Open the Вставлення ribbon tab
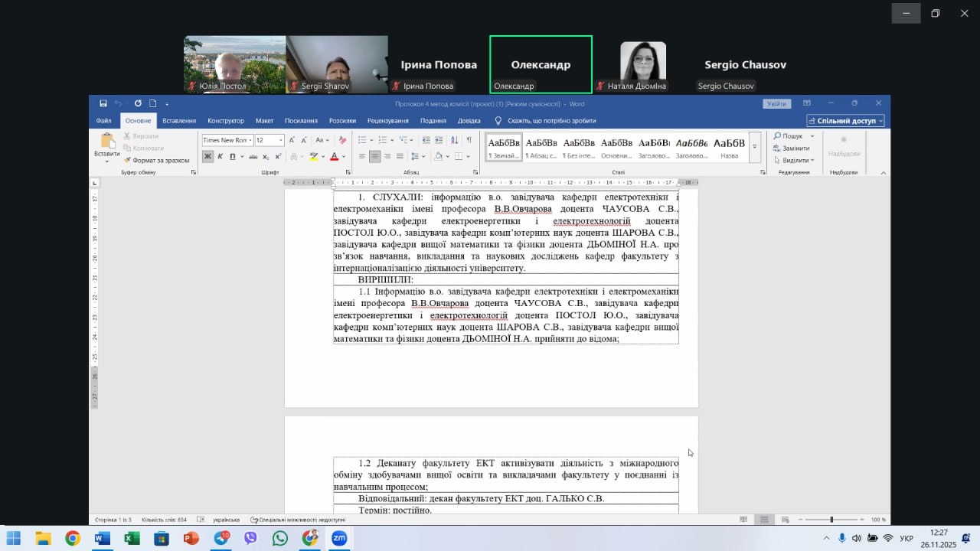The image size is (980, 551). [x=179, y=121]
